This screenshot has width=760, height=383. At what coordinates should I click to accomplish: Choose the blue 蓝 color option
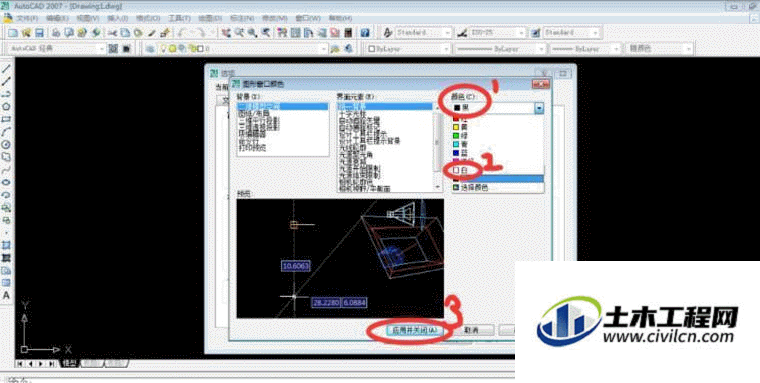(x=497, y=153)
